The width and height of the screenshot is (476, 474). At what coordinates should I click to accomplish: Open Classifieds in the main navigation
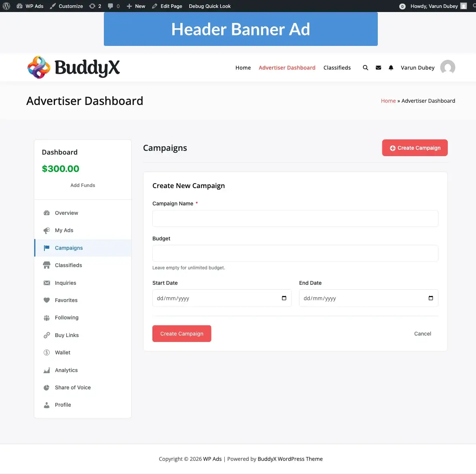click(337, 68)
